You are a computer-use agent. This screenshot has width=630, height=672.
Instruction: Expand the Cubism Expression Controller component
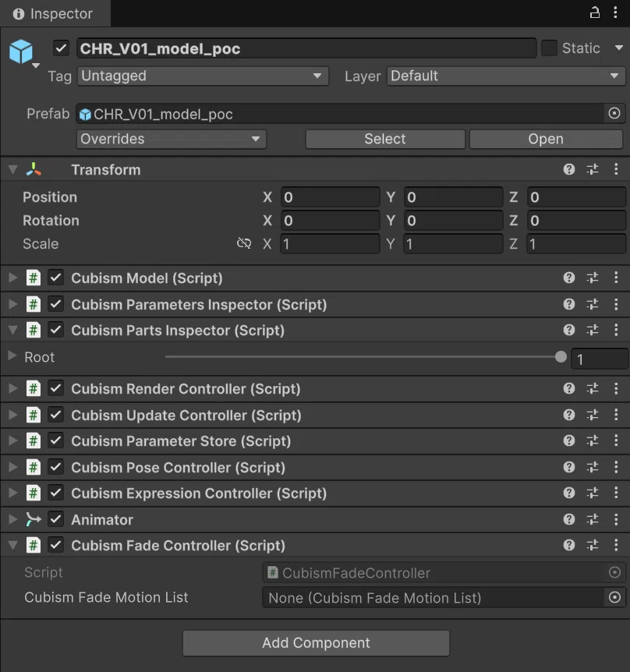(x=12, y=493)
